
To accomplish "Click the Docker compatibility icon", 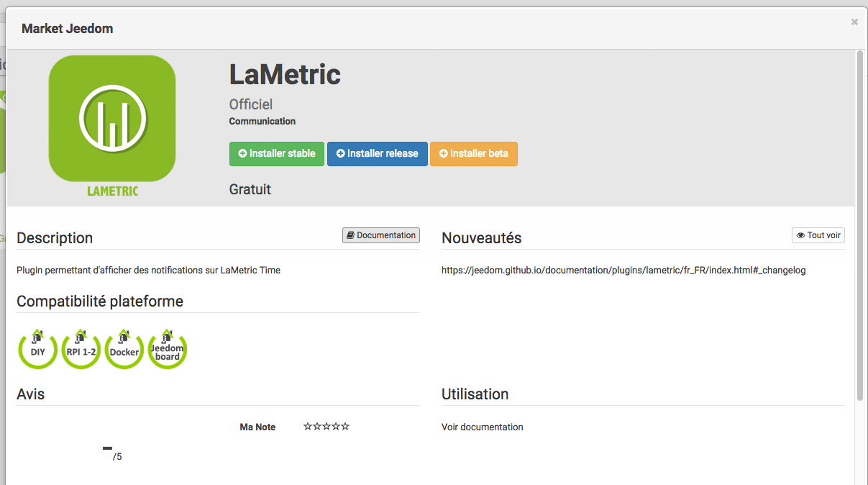I will tap(124, 350).
